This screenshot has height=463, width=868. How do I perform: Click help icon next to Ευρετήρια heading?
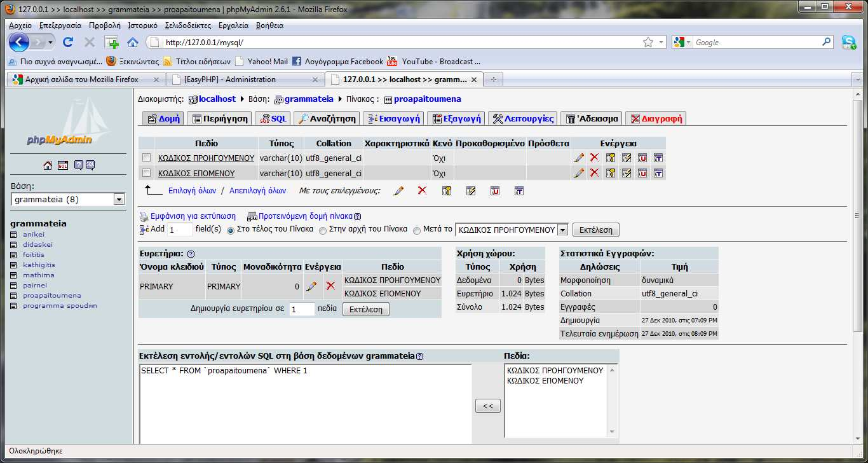coord(191,253)
